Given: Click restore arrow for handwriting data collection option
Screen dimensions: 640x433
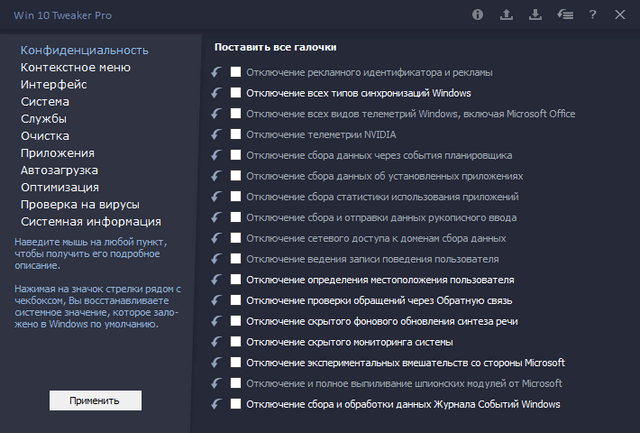Looking at the screenshot, I should tap(217, 218).
